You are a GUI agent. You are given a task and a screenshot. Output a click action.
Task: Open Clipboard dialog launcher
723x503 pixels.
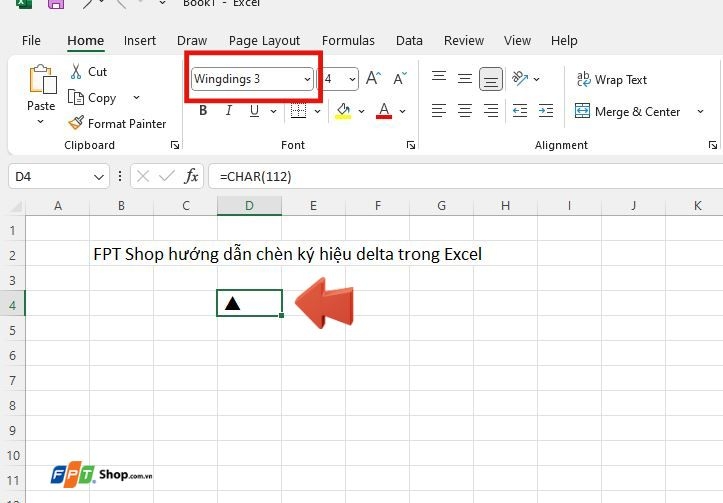tap(175, 145)
